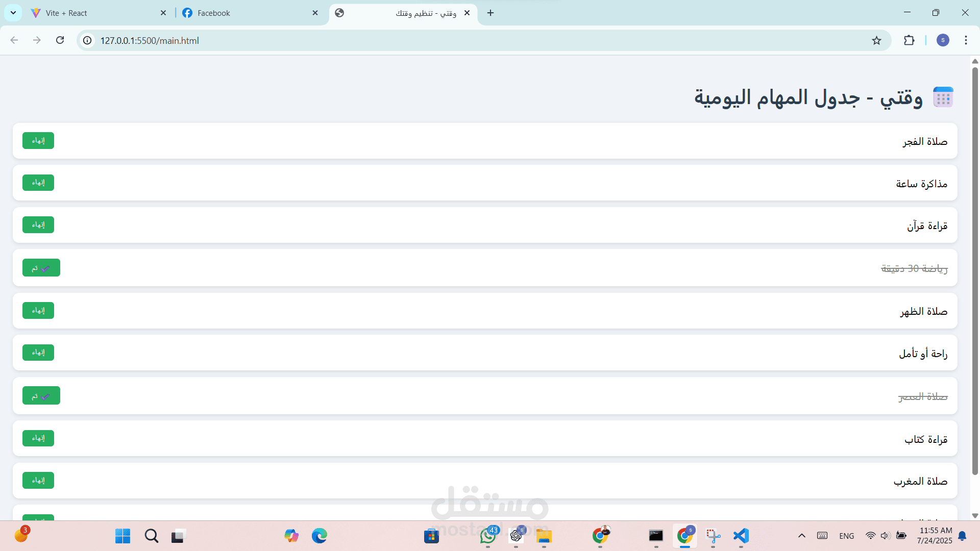Open Microsoft Store from the taskbar
The height and width of the screenshot is (551, 980).
(x=431, y=536)
